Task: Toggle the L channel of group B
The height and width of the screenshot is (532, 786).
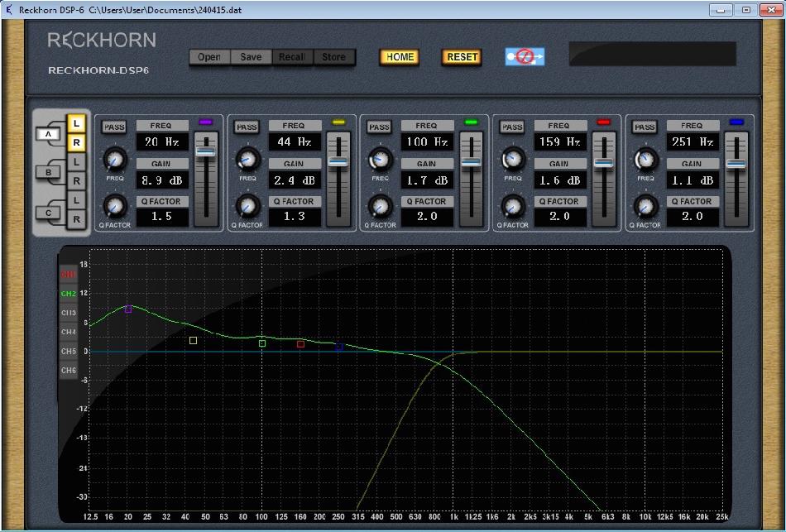Action: pyautogui.click(x=76, y=162)
